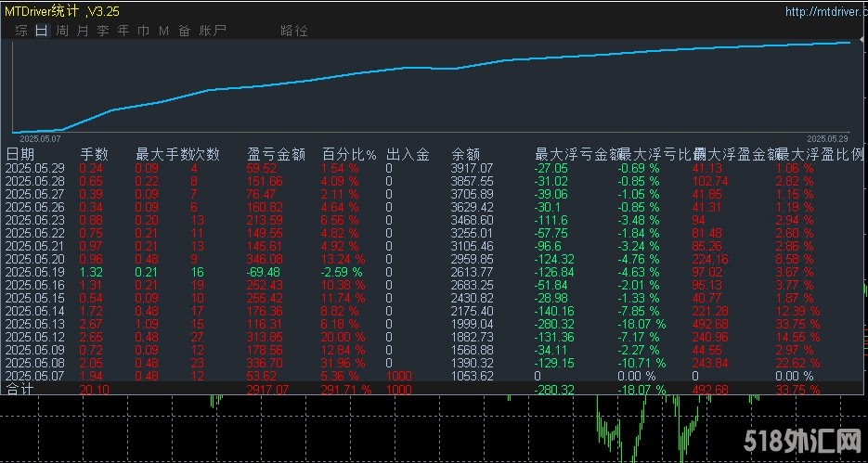Viewport: 868px width, 463px height.
Task: Select the 2025.05.15 date cell
Action: (x=34, y=298)
